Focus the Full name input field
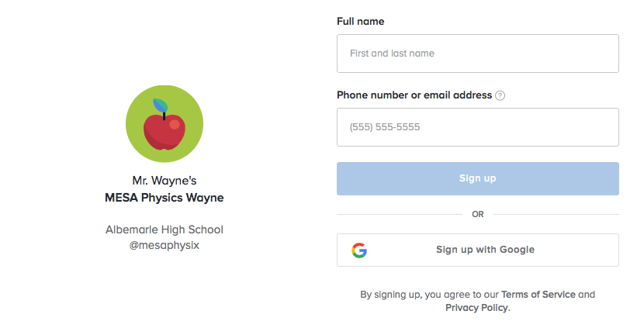The height and width of the screenshot is (328, 644). (478, 54)
